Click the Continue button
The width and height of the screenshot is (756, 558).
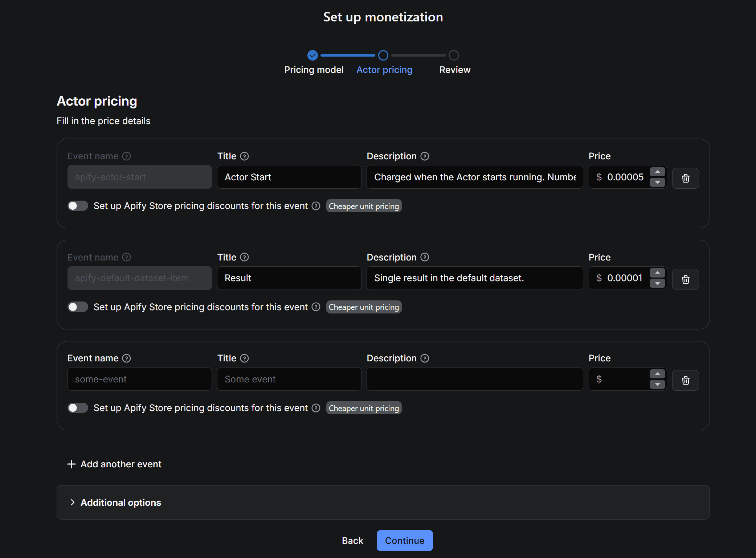pos(404,541)
